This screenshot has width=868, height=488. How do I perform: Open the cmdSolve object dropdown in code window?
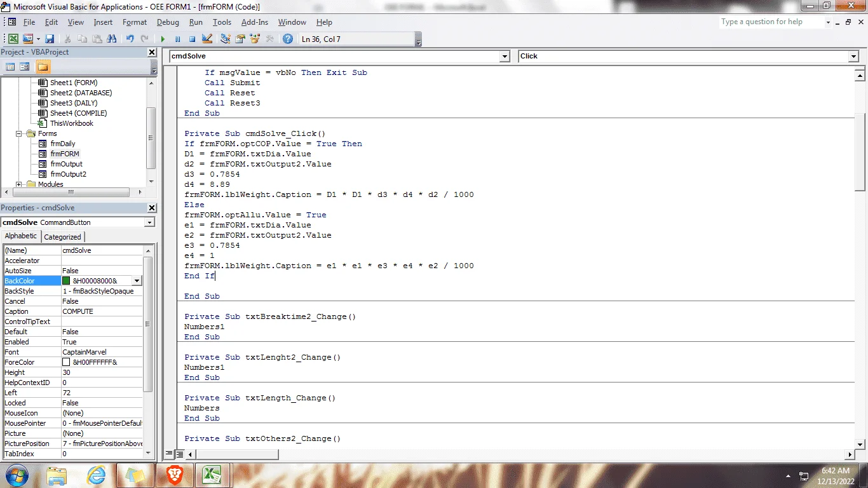click(x=505, y=56)
